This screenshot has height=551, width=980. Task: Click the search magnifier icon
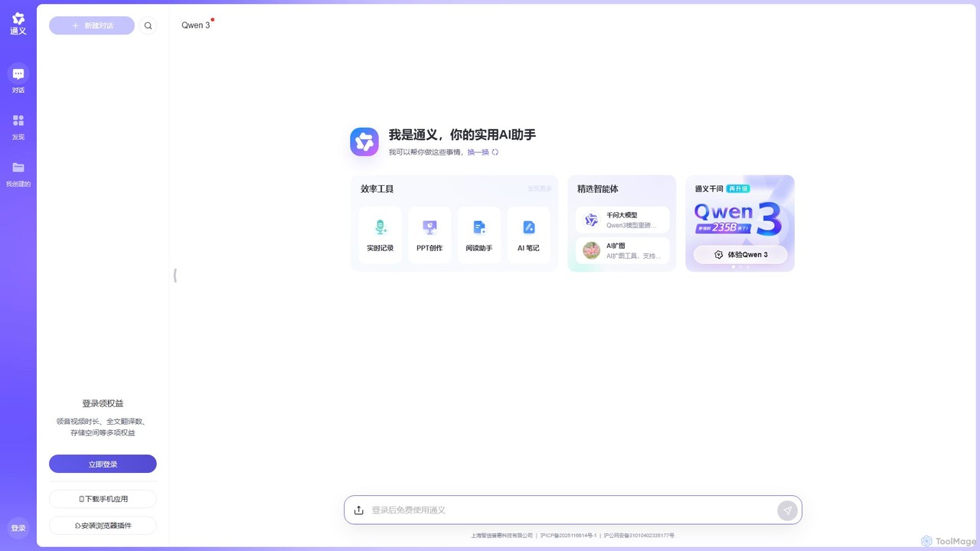[148, 25]
